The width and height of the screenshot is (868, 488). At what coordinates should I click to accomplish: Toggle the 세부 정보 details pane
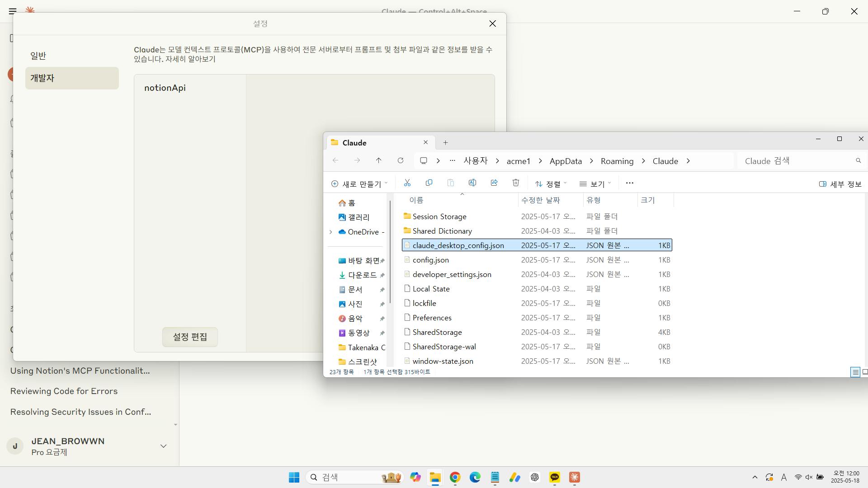coord(840,184)
